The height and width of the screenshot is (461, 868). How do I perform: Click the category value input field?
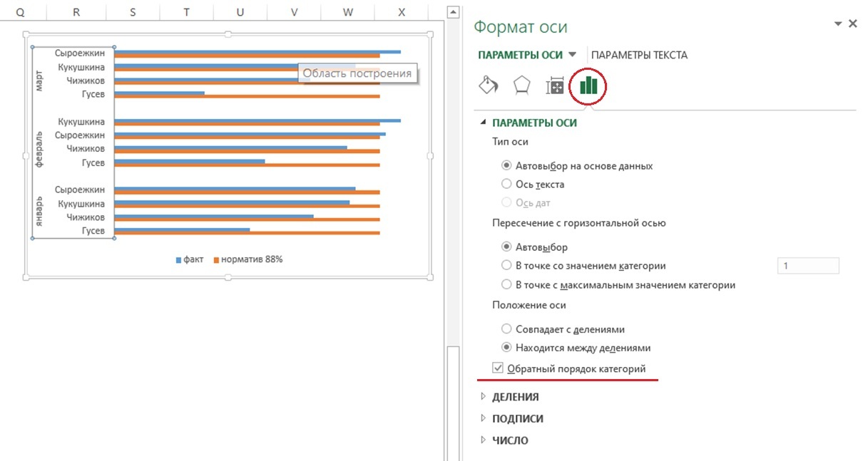(807, 266)
